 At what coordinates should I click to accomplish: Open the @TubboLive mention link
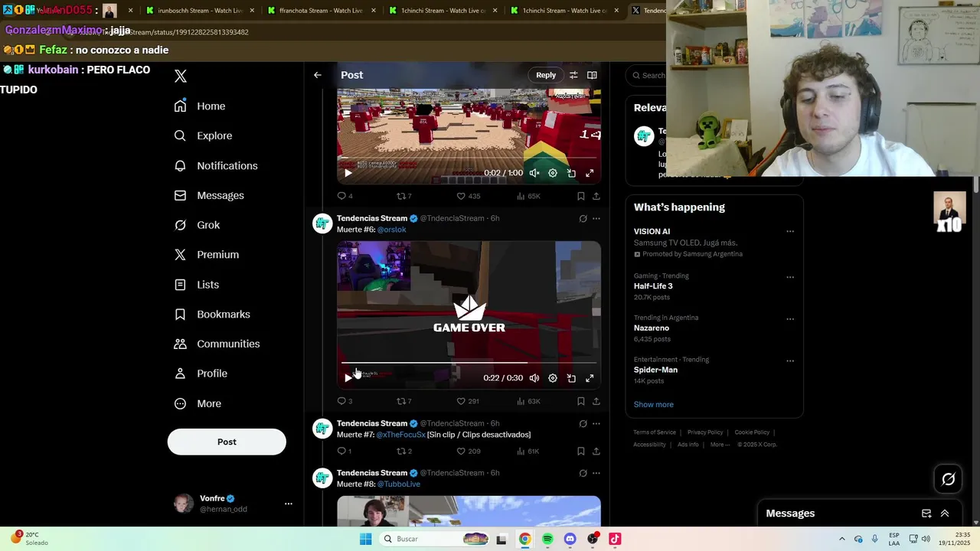pyautogui.click(x=398, y=484)
